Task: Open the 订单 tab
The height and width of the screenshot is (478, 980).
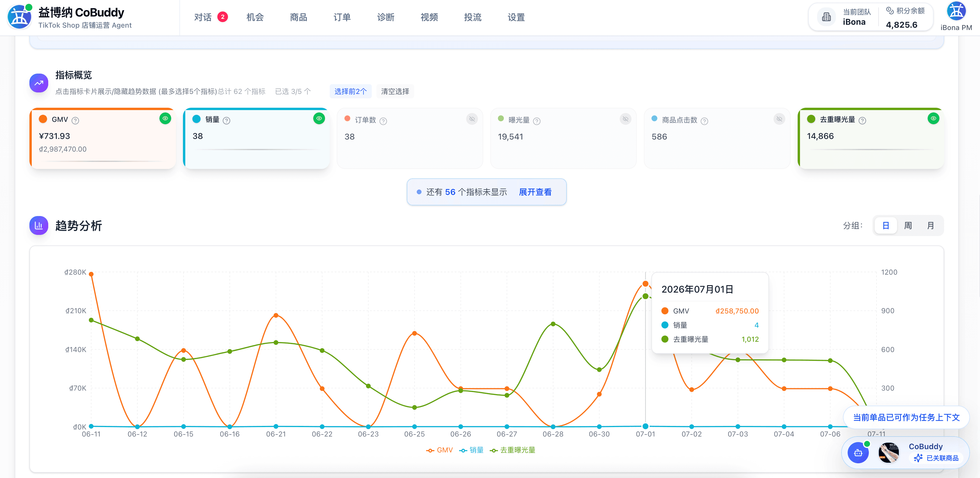Action: (342, 17)
